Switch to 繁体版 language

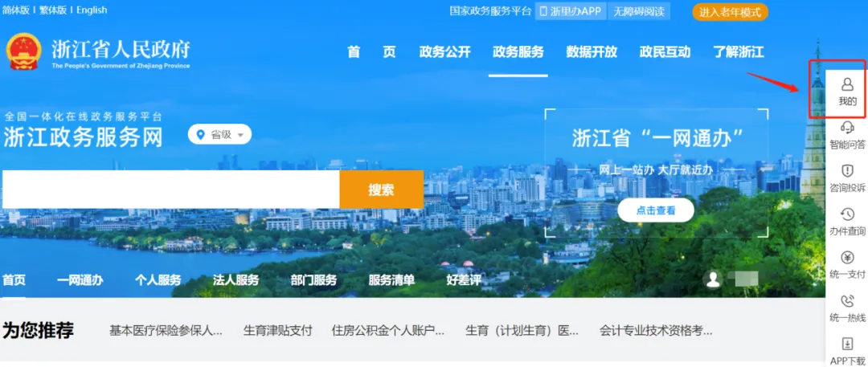click(x=53, y=10)
